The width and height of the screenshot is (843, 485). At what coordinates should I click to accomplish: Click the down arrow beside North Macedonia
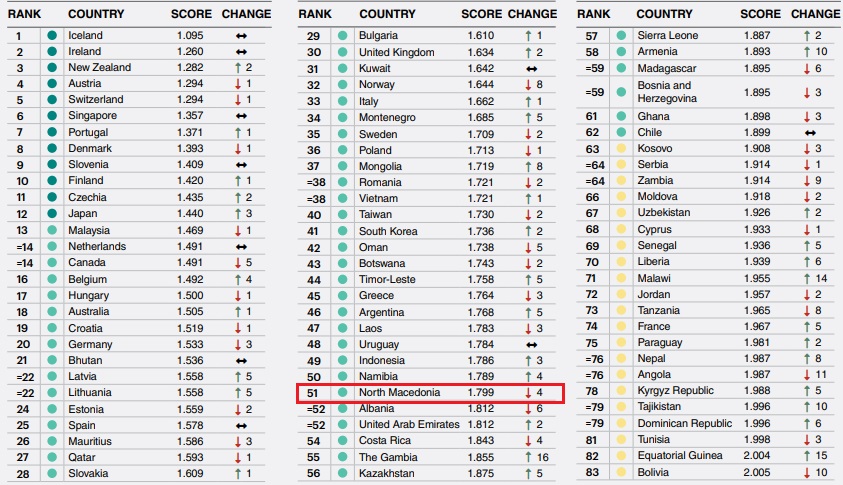[x=528, y=393]
